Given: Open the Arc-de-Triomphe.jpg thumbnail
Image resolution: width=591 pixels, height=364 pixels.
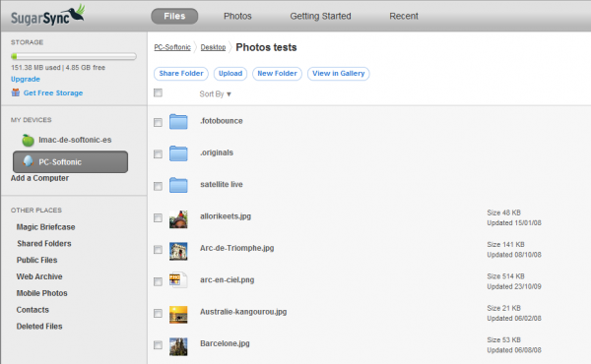Looking at the screenshot, I should [178, 251].
